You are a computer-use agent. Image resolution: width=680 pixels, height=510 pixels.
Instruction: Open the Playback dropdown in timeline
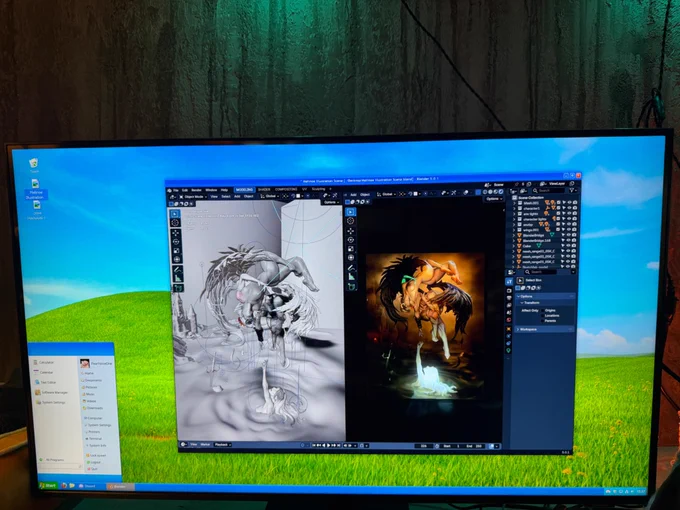coord(222,445)
